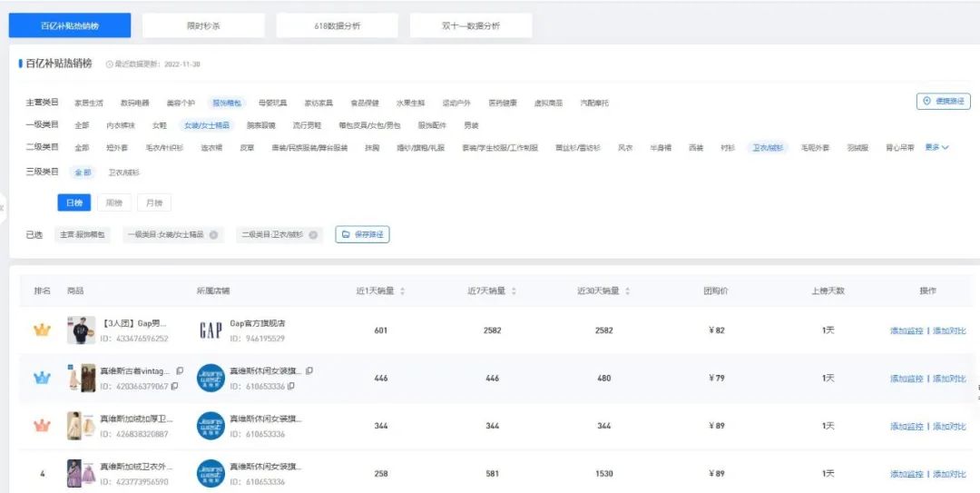The width and height of the screenshot is (980, 493).
Task: Expand 更多 second-level categories
Action: click(936, 148)
